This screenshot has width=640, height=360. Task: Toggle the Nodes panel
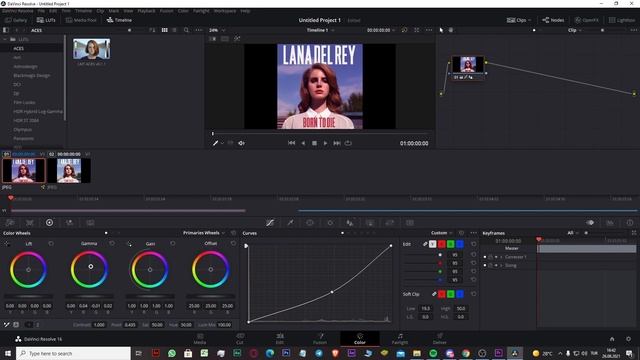pyautogui.click(x=553, y=20)
